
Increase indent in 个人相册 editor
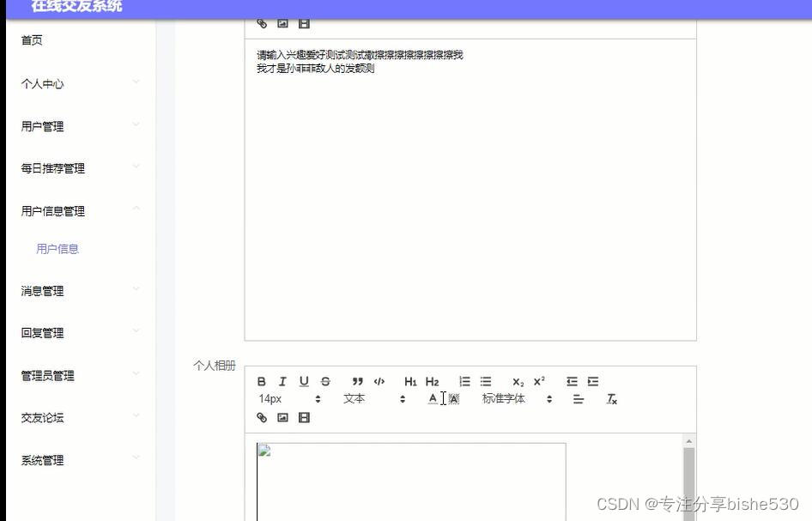[x=593, y=382]
